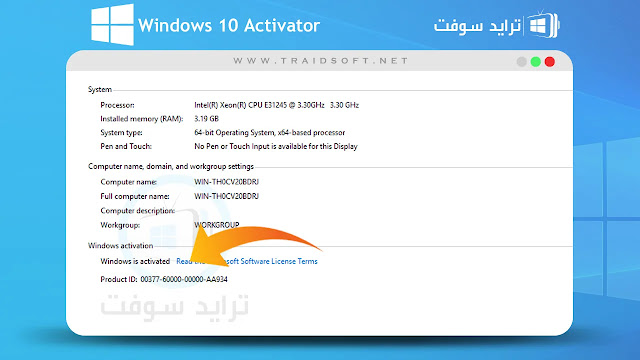Click the Workgroup label
The width and height of the screenshot is (640, 360).
click(x=120, y=225)
